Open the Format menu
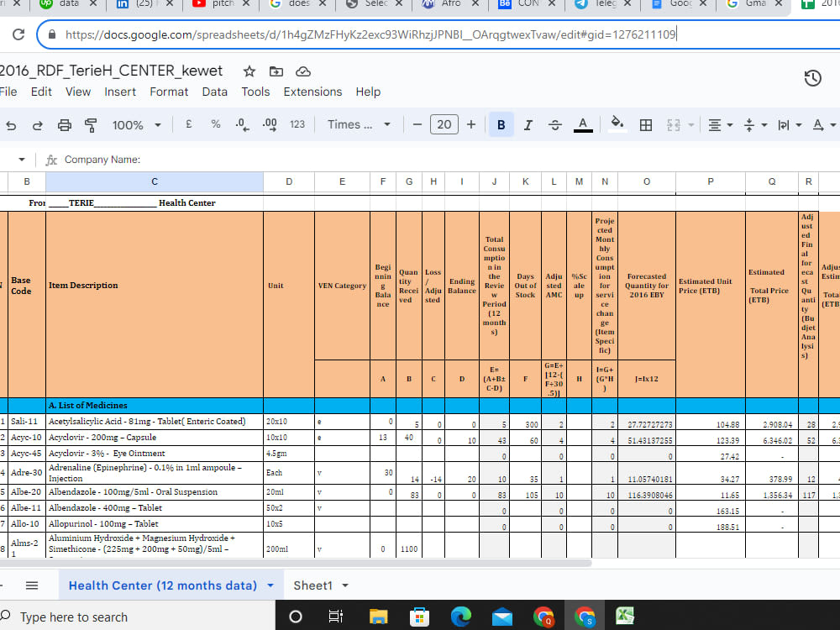Screen dimensions: 840x630 [x=168, y=92]
